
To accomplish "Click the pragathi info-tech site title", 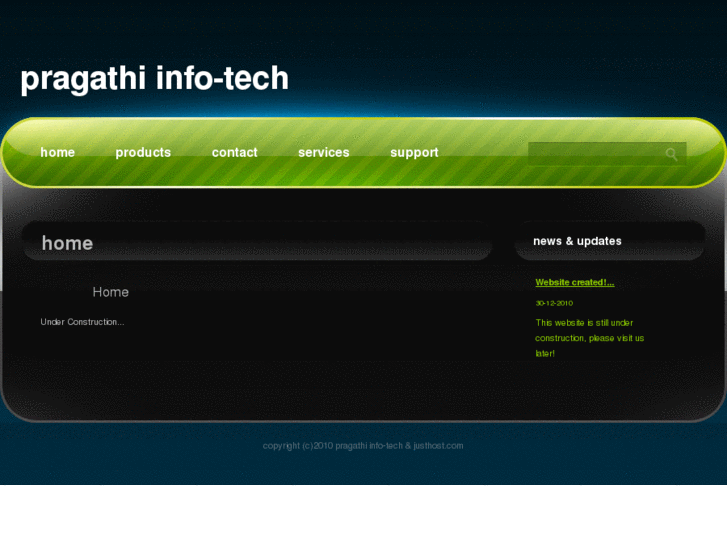I will (x=154, y=78).
